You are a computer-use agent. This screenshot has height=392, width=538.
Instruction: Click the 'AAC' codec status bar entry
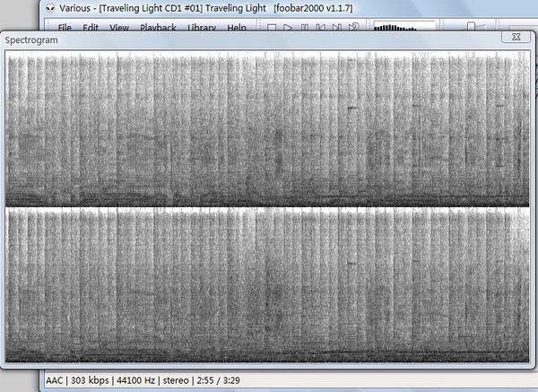tap(55, 380)
